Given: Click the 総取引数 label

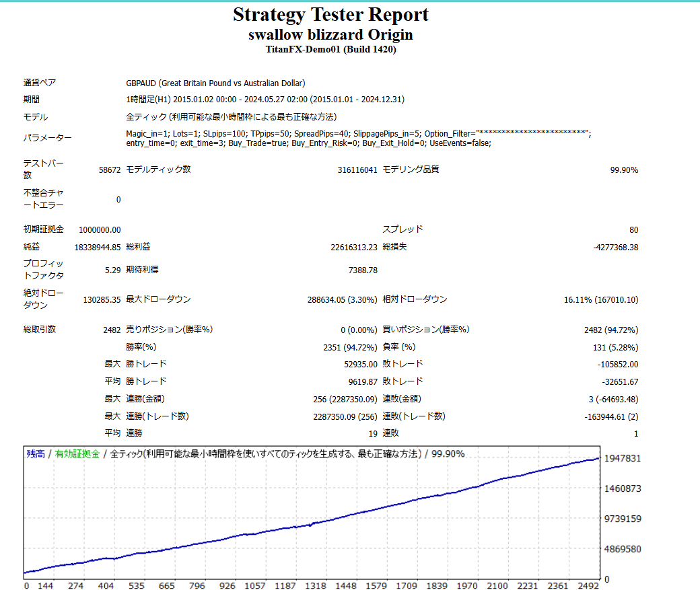Looking at the screenshot, I should click(x=40, y=330).
